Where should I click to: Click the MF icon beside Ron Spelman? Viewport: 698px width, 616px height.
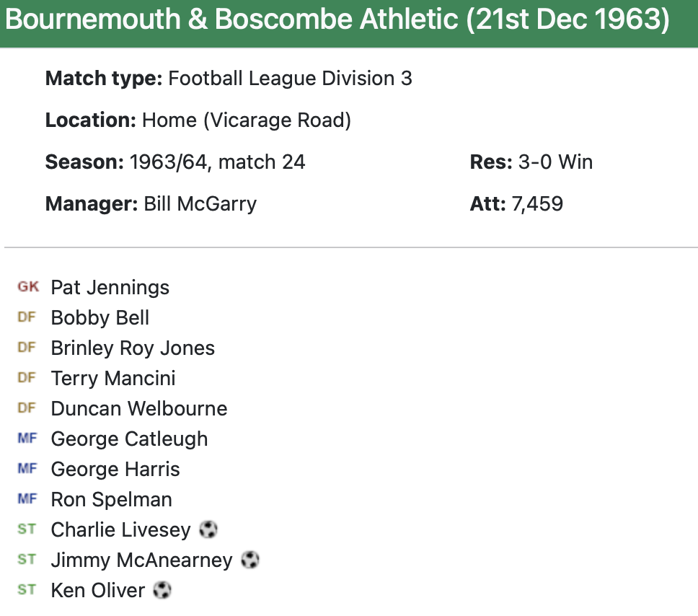27,499
